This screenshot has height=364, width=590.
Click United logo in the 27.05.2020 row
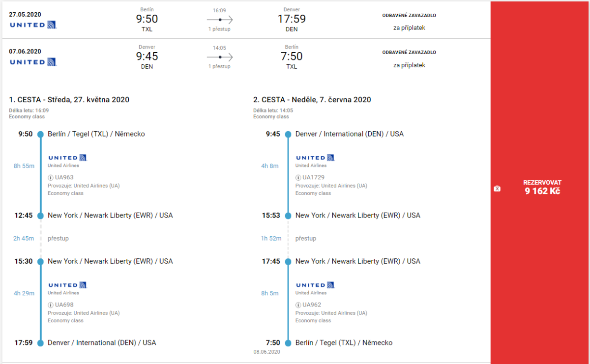click(33, 25)
